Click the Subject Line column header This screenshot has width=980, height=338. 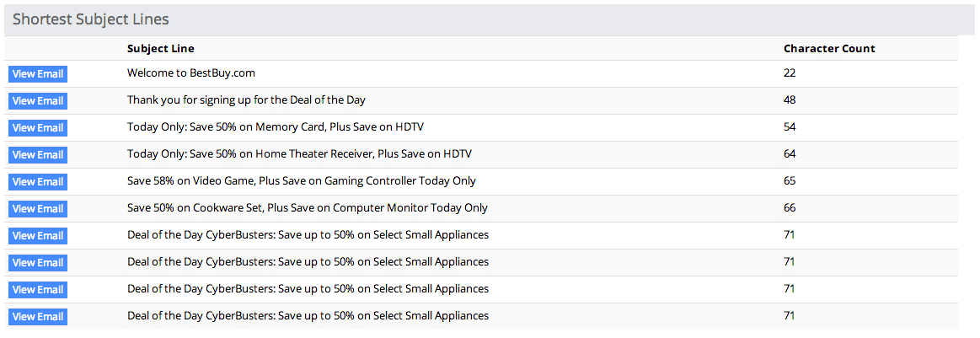(161, 49)
